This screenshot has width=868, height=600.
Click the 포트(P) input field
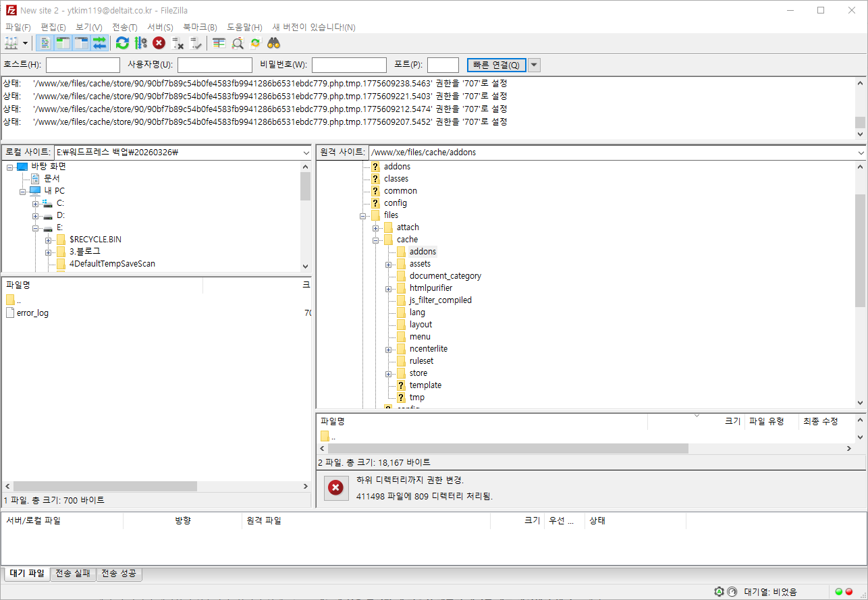coord(443,65)
